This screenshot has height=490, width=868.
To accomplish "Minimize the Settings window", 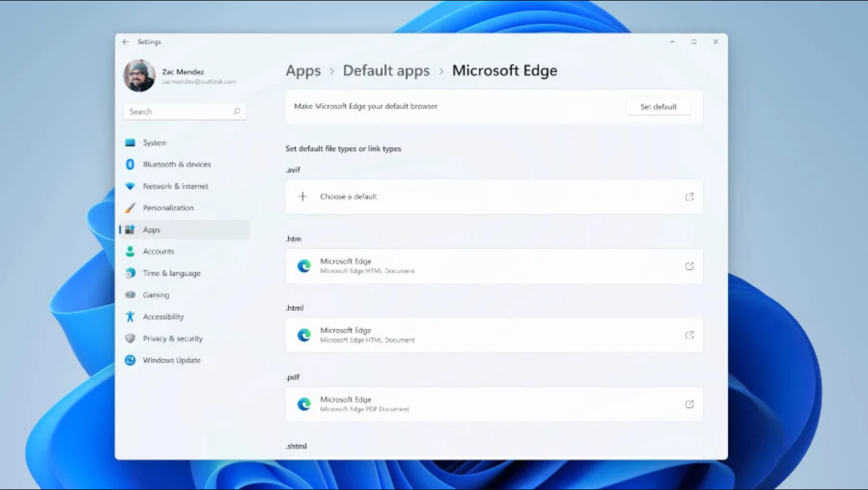I will pyautogui.click(x=672, y=42).
